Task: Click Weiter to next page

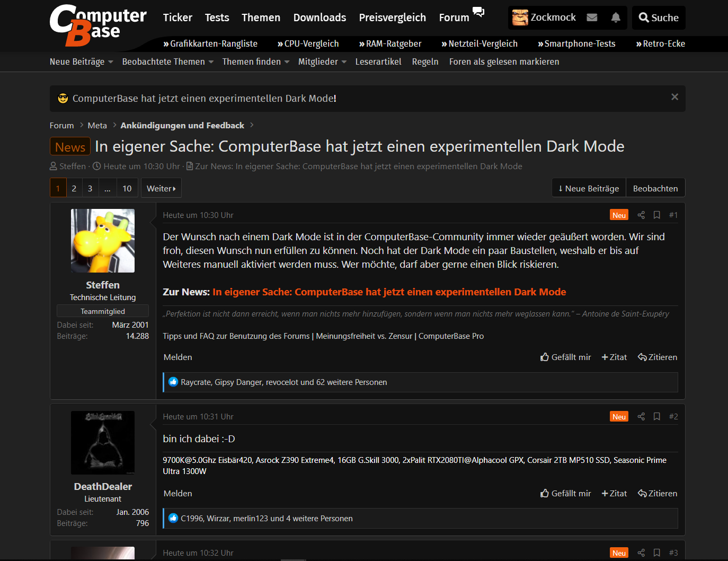Action: pos(161,188)
